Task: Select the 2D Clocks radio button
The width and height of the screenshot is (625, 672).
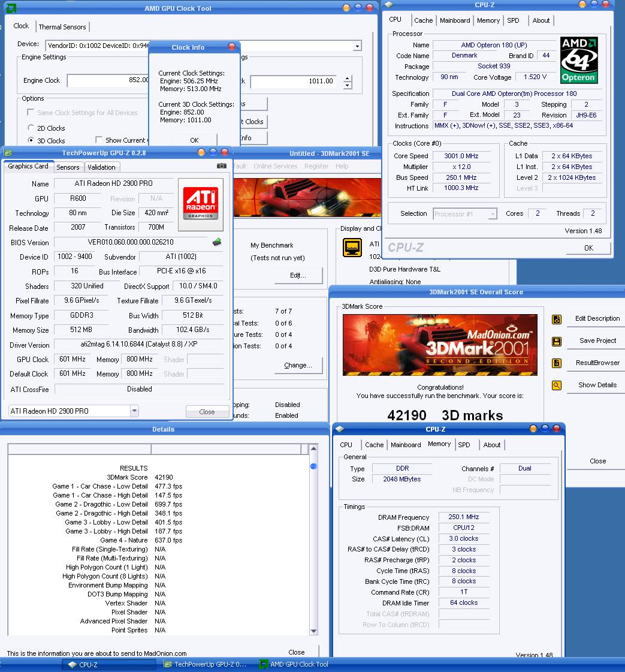Action: point(31,128)
